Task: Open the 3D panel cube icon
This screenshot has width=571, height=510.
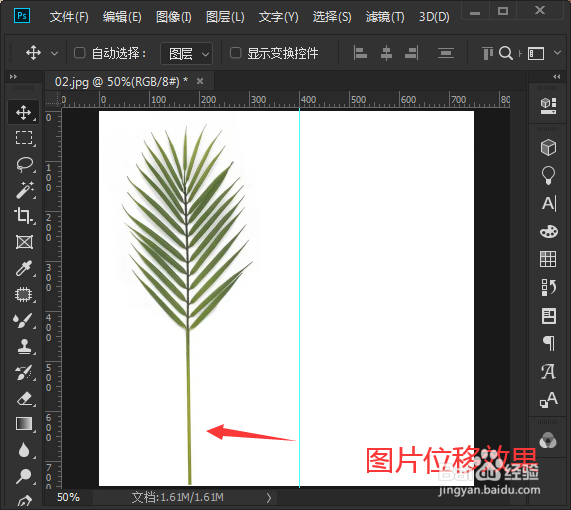Action: pyautogui.click(x=548, y=147)
